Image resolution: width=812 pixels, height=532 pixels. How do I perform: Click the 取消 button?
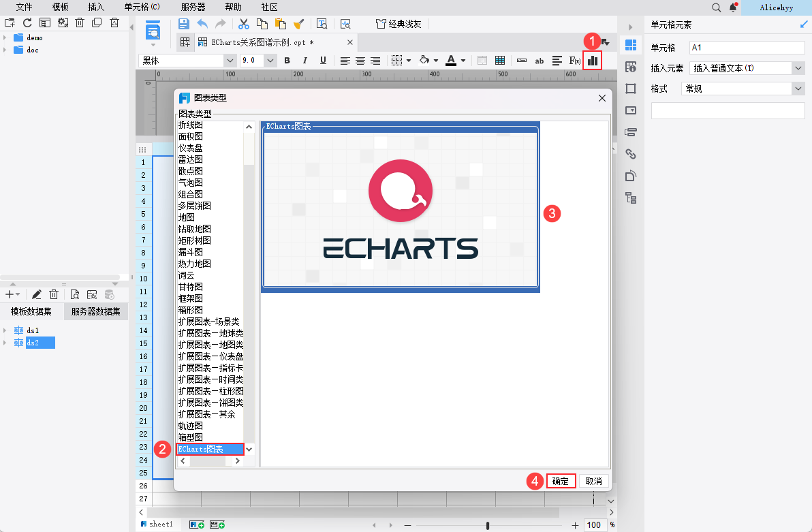[x=593, y=481]
